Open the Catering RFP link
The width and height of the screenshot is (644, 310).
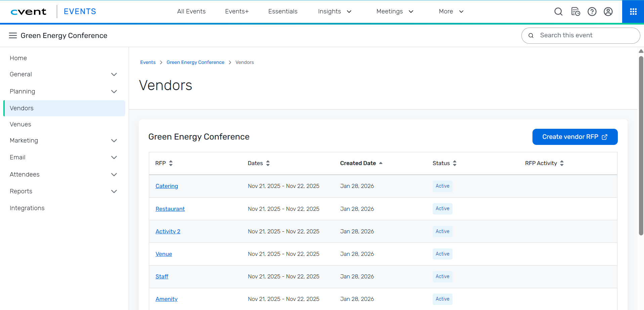pyautogui.click(x=167, y=186)
